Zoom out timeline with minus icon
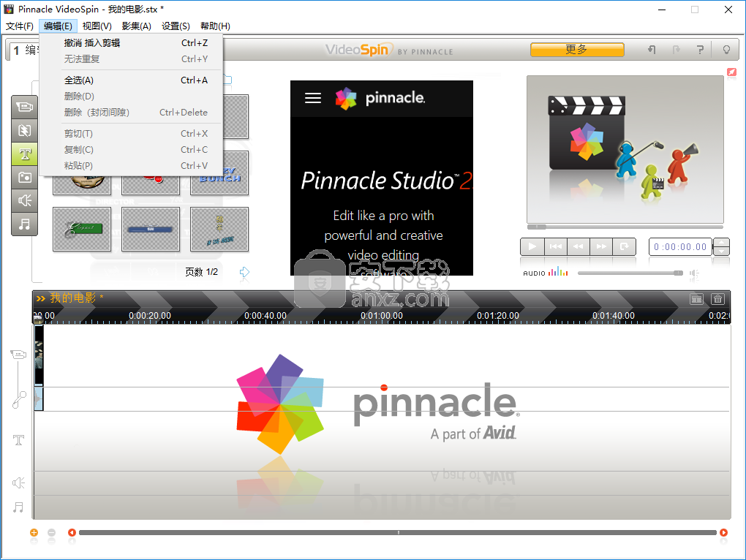Viewport: 746px width, 560px height. pos(51,532)
